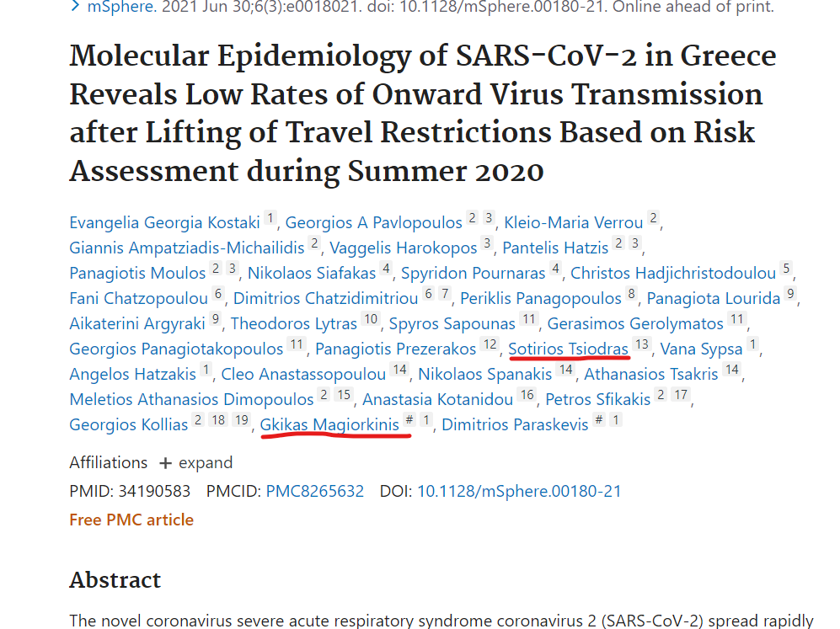The width and height of the screenshot is (840, 629).
Task: Open author Vana Sypsa
Action: 701,349
